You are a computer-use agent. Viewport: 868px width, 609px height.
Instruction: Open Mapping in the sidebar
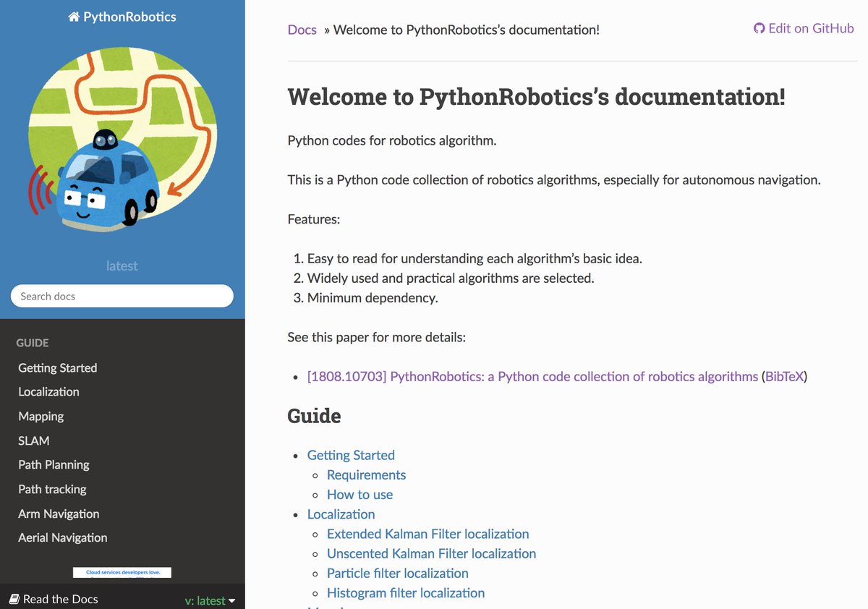click(x=41, y=416)
